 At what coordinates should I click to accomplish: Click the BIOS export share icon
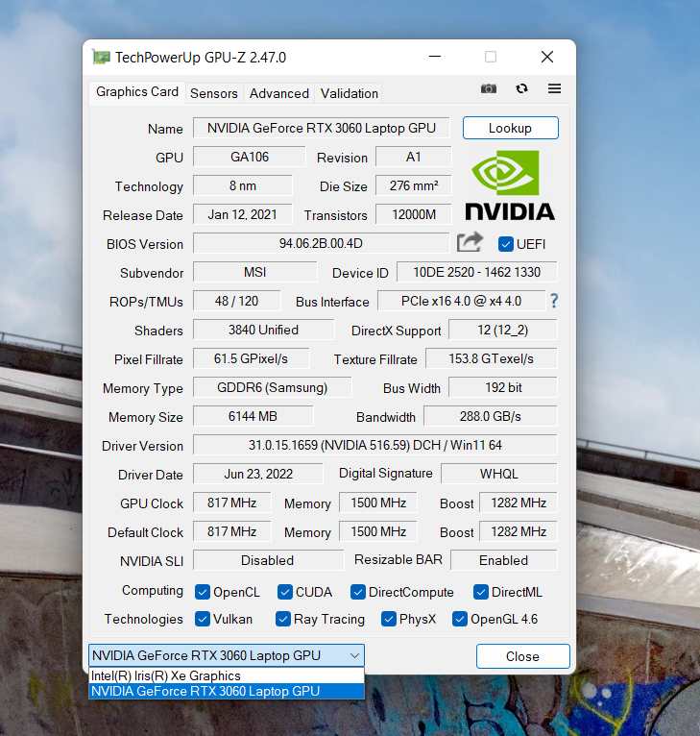click(x=470, y=242)
